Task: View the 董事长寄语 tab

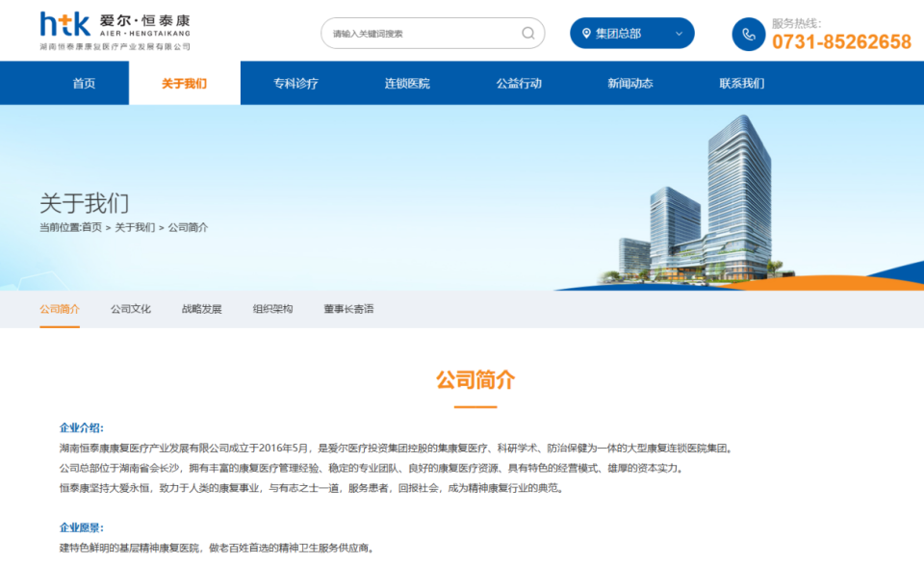Action: [346, 309]
